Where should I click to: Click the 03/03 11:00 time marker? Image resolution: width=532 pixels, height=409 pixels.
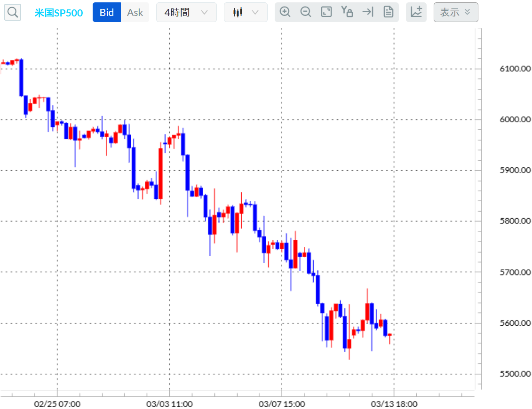(169, 404)
